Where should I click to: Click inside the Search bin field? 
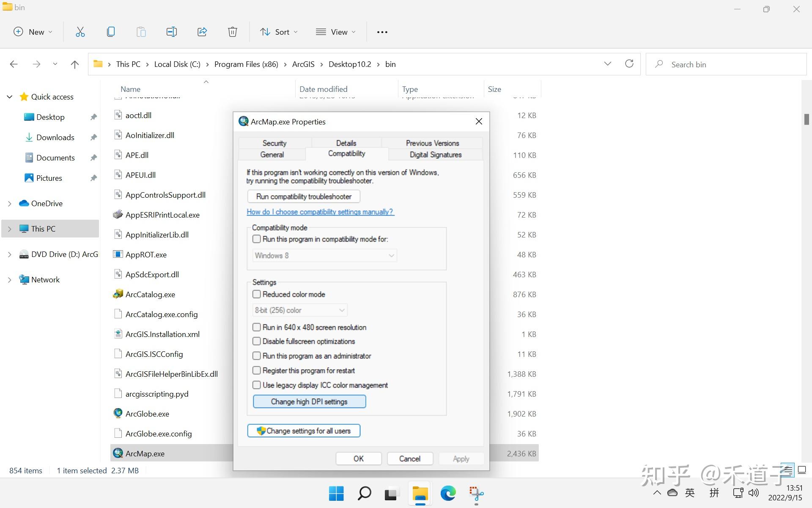click(x=726, y=64)
